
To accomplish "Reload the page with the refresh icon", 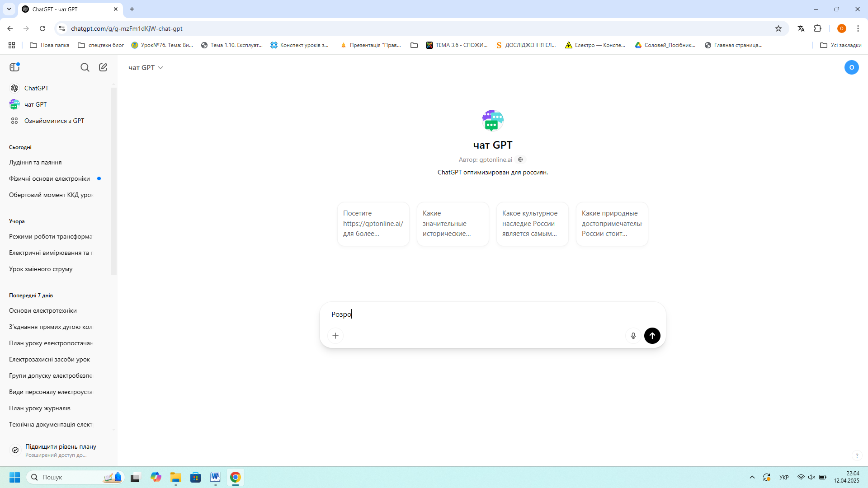I will click(x=42, y=28).
